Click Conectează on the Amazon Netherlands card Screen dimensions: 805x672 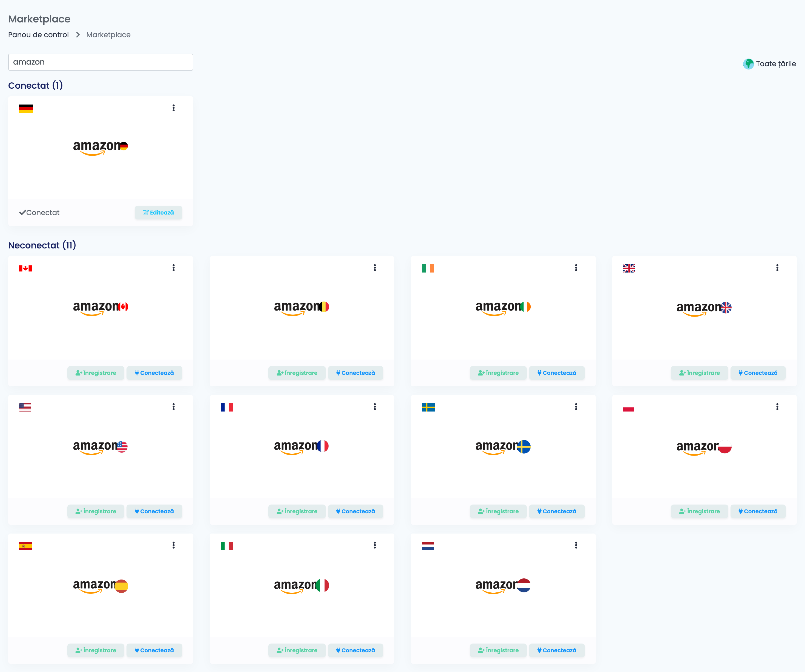[557, 650]
